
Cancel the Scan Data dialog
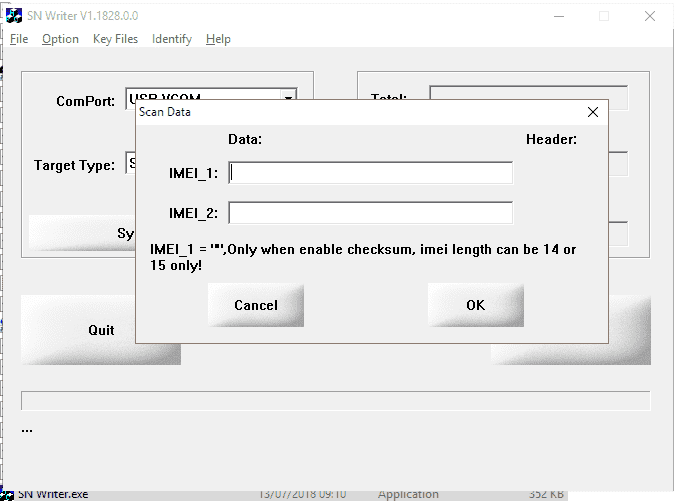click(256, 305)
